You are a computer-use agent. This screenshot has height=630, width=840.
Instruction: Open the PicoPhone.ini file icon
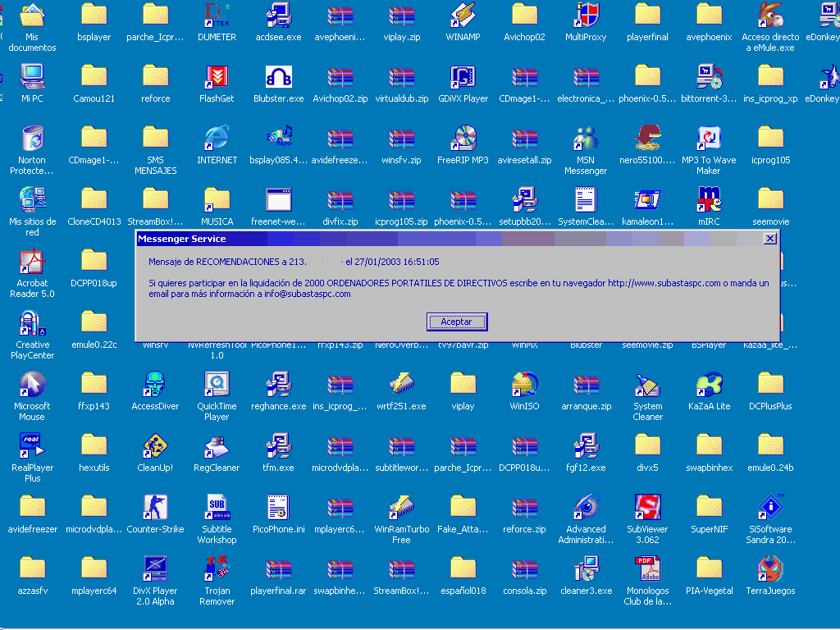(279, 508)
